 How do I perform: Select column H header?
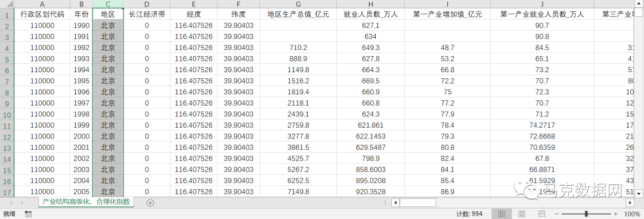click(x=370, y=4)
